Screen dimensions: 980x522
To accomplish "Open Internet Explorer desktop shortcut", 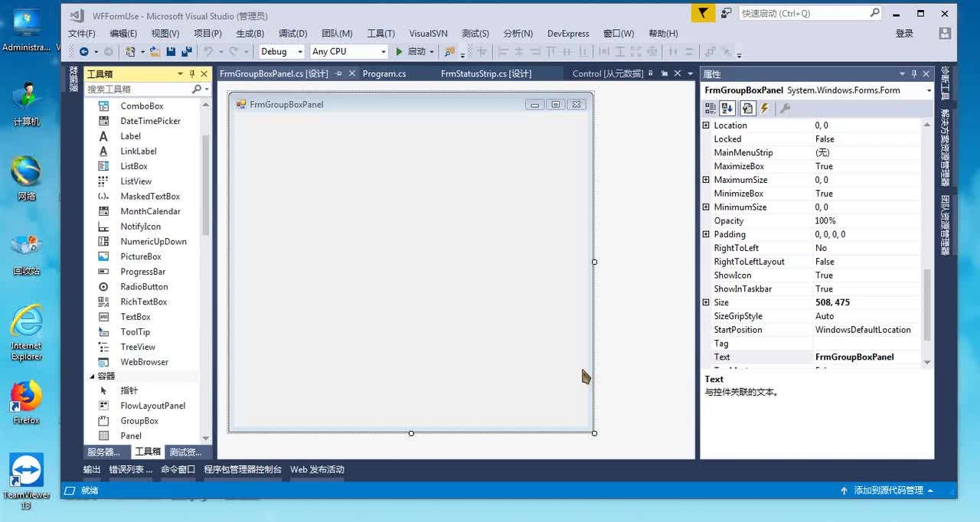I will (26, 333).
